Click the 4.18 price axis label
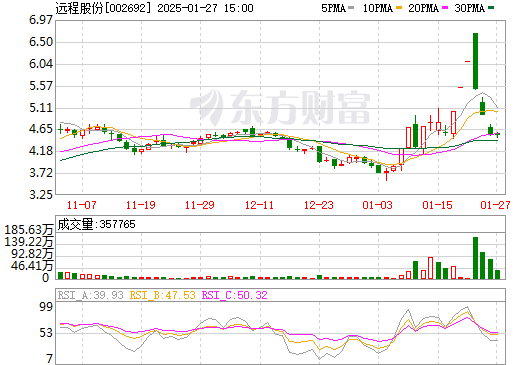The height and width of the screenshot is (365, 520). (x=41, y=151)
